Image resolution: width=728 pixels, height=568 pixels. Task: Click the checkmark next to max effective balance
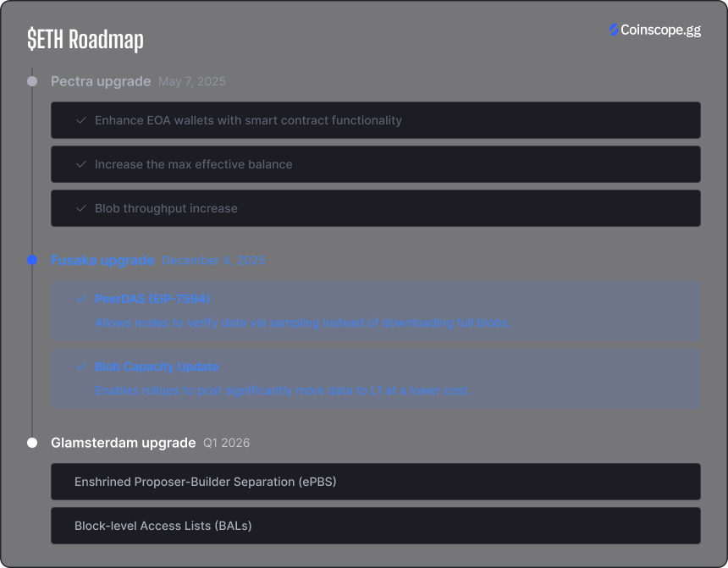tap(81, 164)
